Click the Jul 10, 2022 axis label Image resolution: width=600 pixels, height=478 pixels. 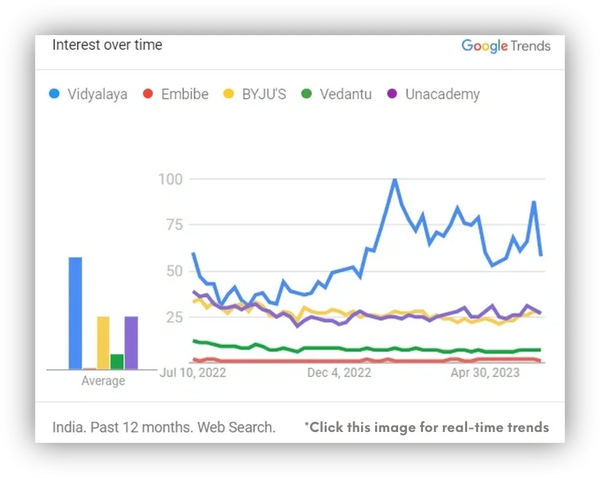point(193,373)
